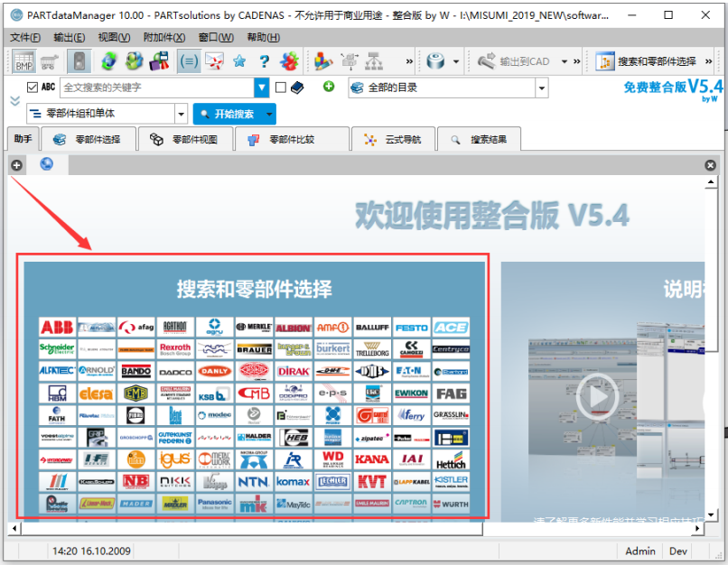Enable the checkbox next to 零部件组和单体
The image size is (728, 565).
(34, 114)
